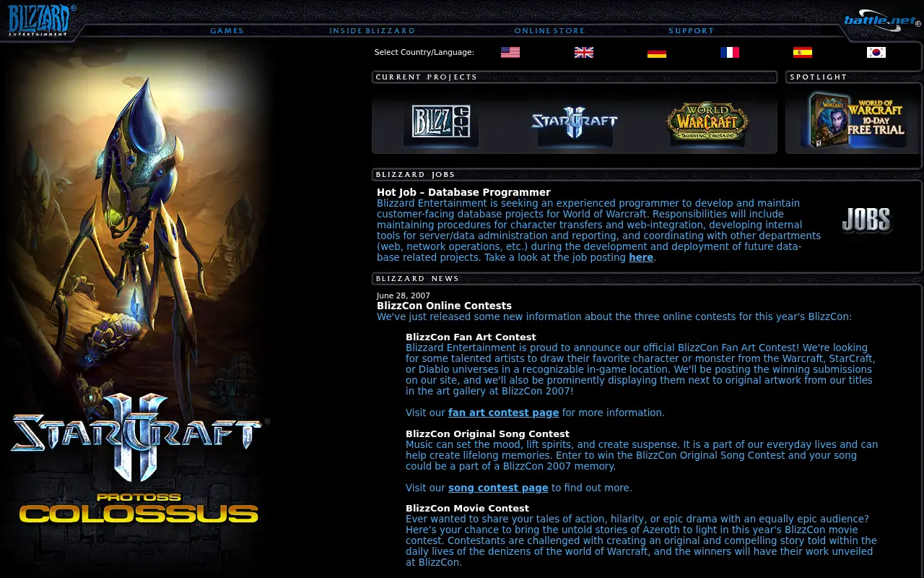Open the battle.net logo link
The height and width of the screenshot is (578, 924).
click(882, 20)
